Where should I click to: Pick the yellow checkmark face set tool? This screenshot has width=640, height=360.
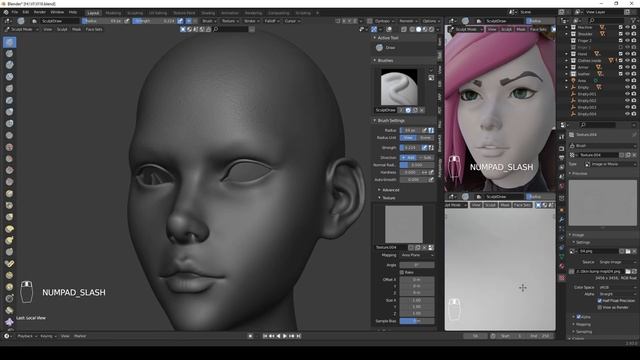10,264
